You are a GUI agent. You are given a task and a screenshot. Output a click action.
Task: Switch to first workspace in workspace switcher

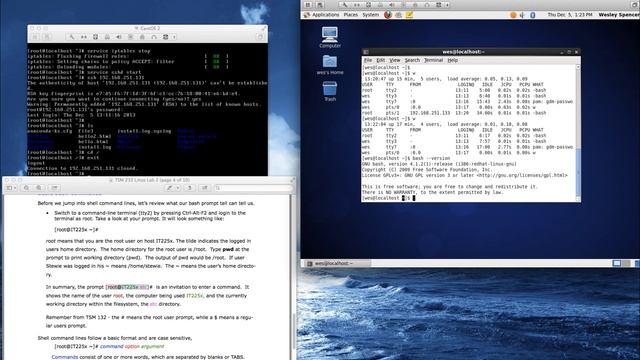[x=617, y=263]
